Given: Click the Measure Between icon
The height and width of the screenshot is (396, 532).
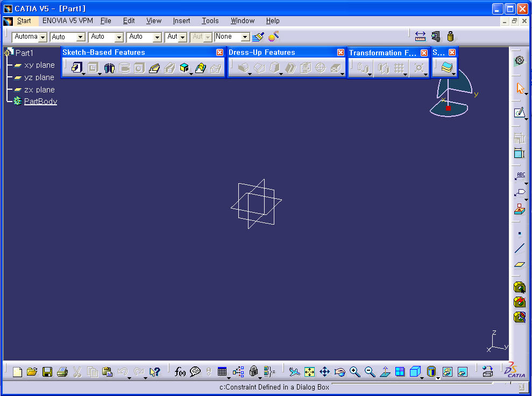Looking at the screenshot, I should (421, 37).
